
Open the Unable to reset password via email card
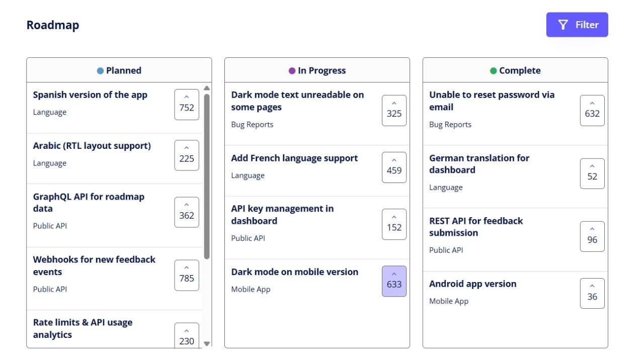click(492, 101)
